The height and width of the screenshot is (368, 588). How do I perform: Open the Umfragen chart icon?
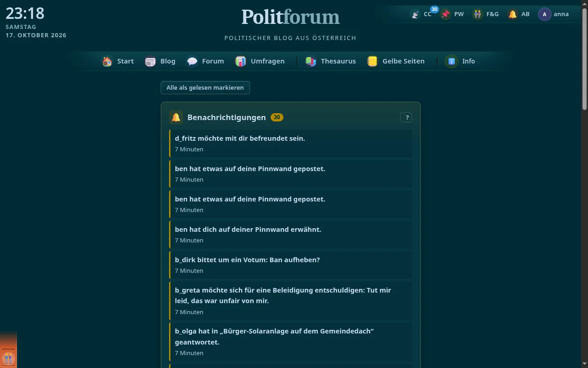tap(241, 61)
